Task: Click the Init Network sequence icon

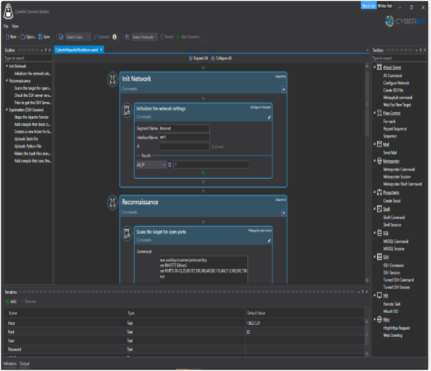Action: pos(113,79)
